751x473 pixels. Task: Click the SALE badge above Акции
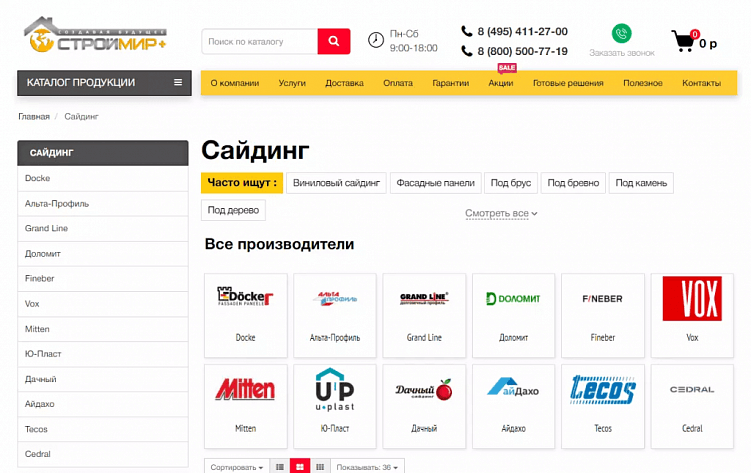pyautogui.click(x=507, y=68)
